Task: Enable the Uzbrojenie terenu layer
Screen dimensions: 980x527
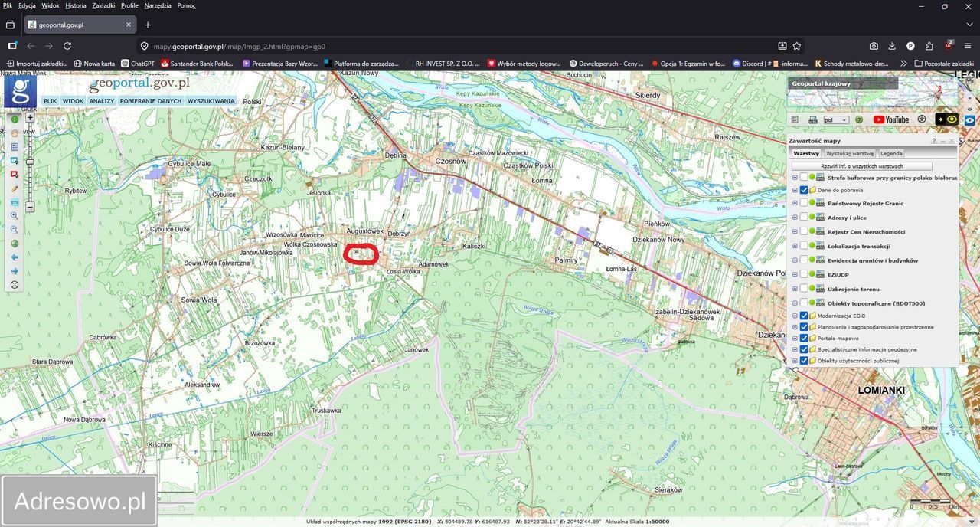Action: [x=804, y=289]
